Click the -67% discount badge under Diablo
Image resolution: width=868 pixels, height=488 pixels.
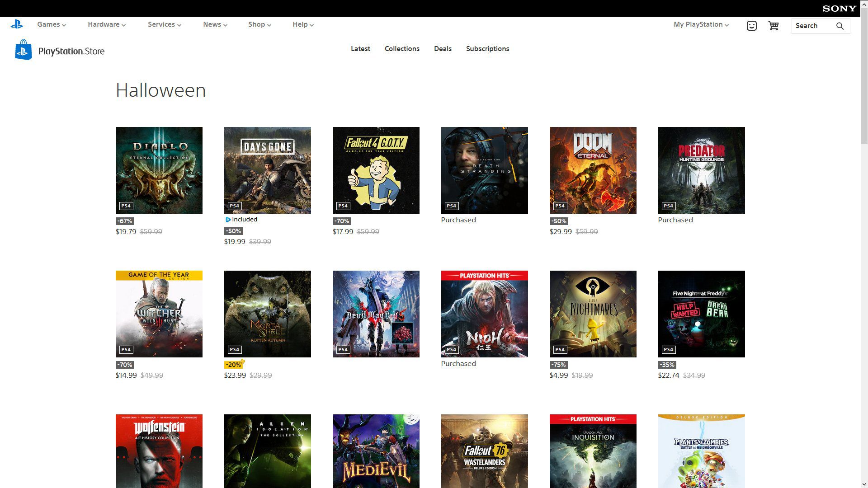125,221
